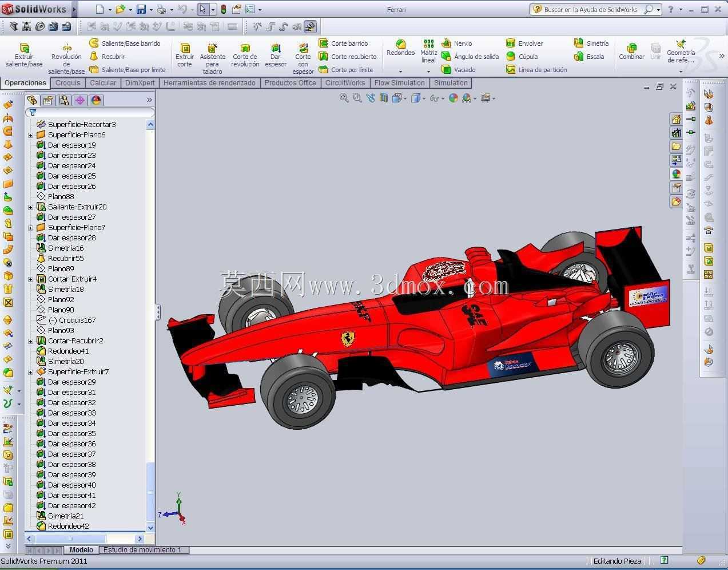The width and height of the screenshot is (728, 570).
Task: Select the Envolver tool
Action: 524,43
